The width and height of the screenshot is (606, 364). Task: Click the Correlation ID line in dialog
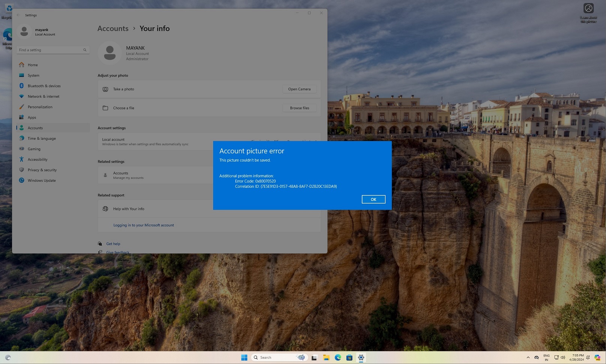286,186
